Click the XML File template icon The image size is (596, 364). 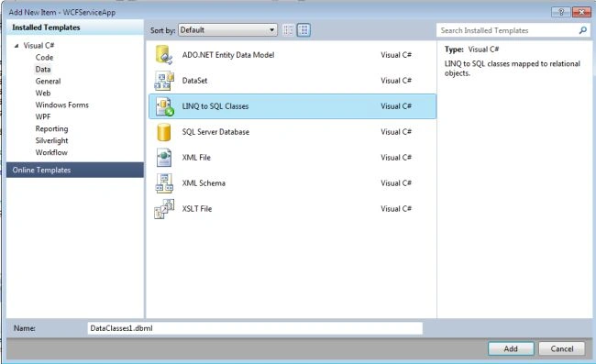coord(164,158)
